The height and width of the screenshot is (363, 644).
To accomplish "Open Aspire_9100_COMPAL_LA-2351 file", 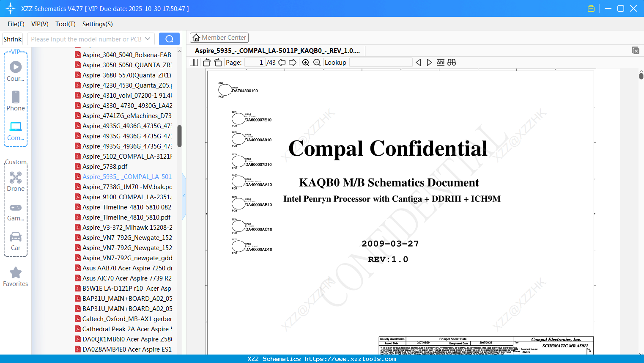I will click(123, 197).
